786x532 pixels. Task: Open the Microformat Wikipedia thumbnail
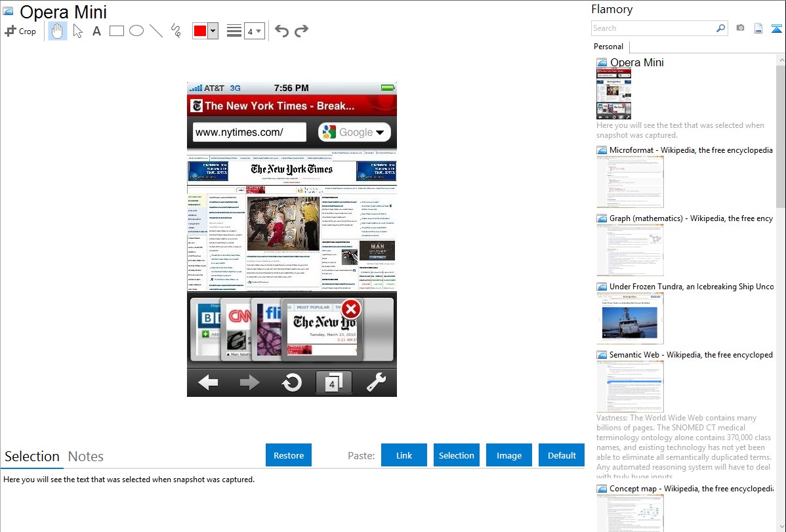[630, 182]
